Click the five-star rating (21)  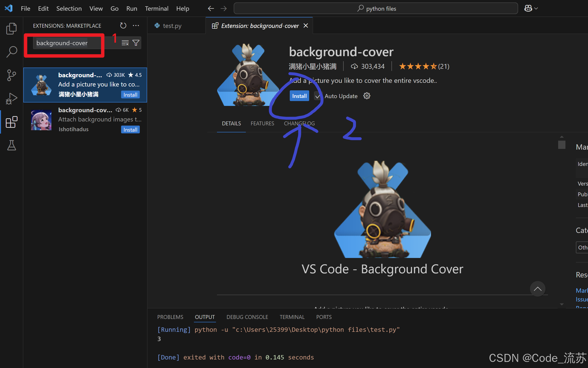424,66
